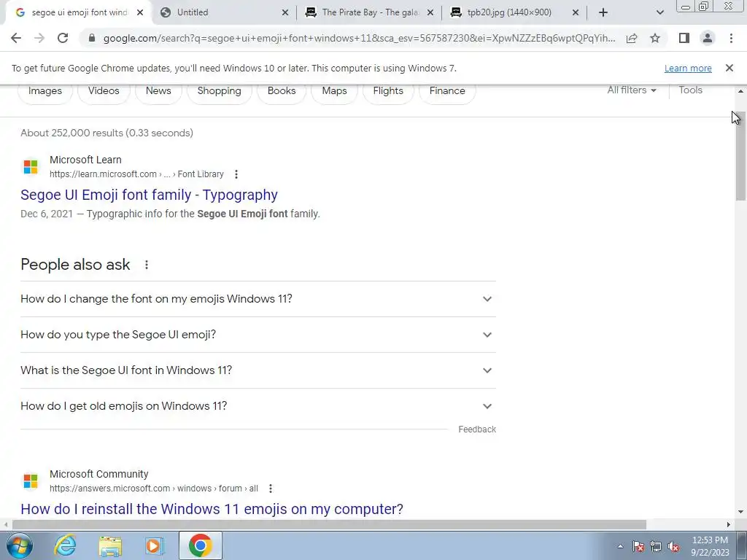Click the scroll right arrow of horizontal scrollbar

729,524
